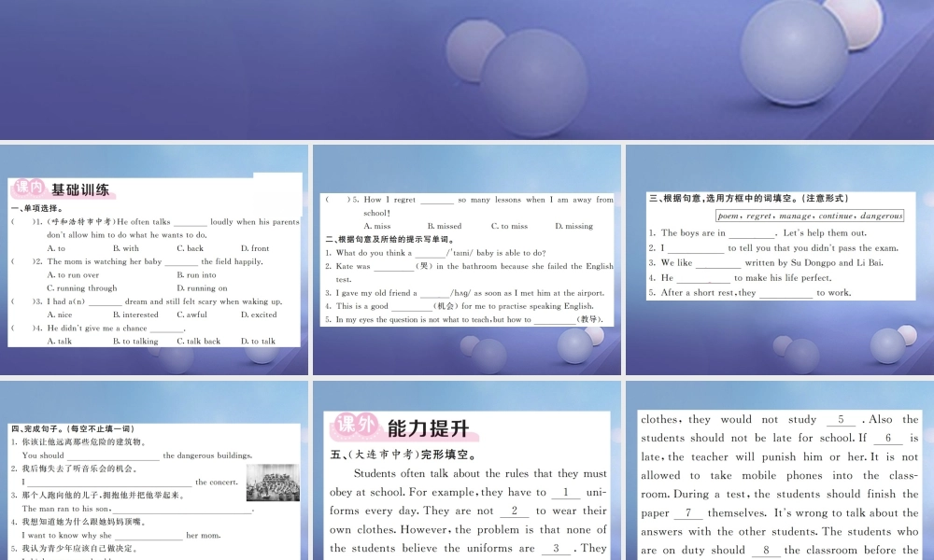Click blank 5 in the cloze passage
Screen dimensions: 934x560
pyautogui.click(x=841, y=420)
